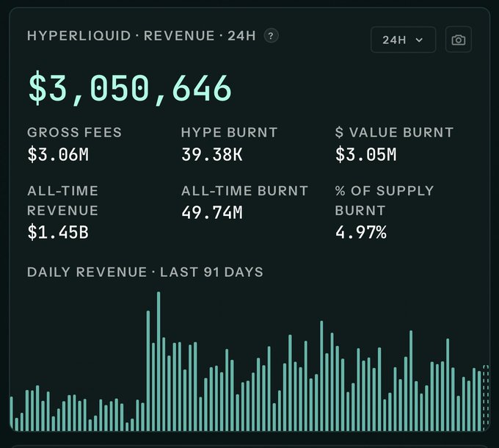Click the $1.45B all-time revenue value
This screenshot has width=499, height=448.
coord(58,232)
